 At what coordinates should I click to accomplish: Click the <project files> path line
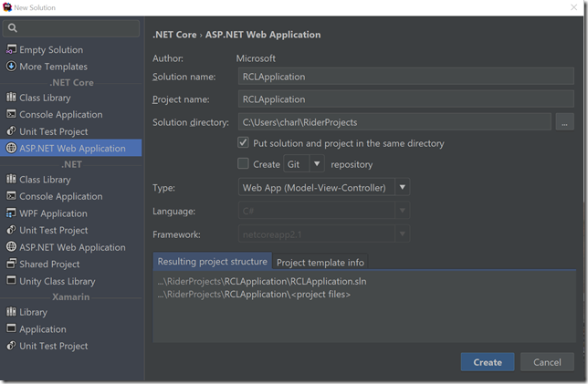pos(254,294)
